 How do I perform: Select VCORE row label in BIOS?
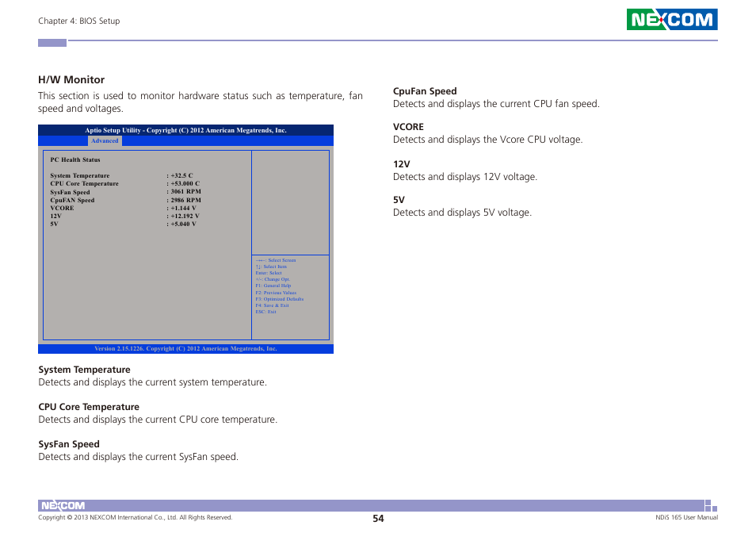pos(62,208)
